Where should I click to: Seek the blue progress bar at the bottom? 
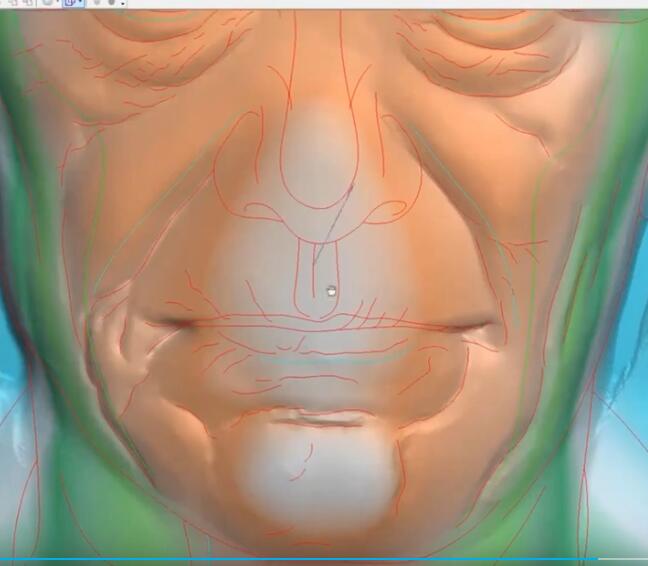coord(300,559)
